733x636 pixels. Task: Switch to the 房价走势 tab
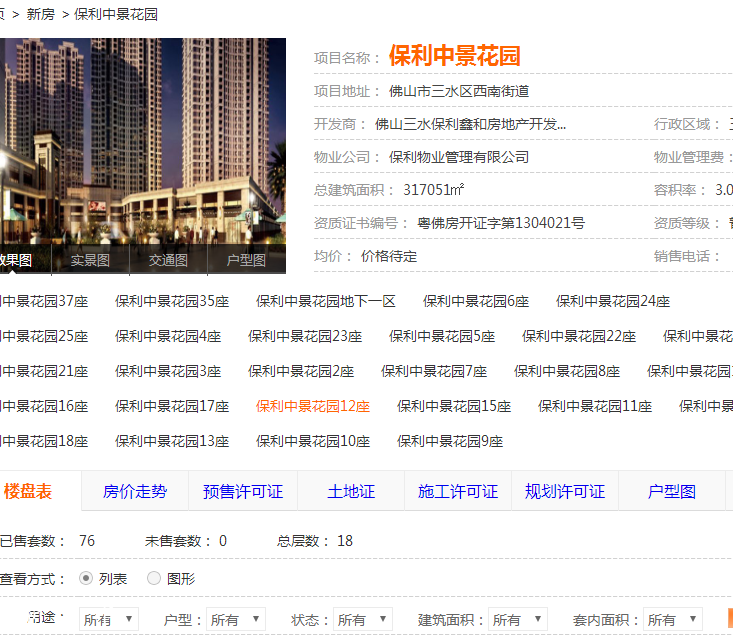coord(135,492)
